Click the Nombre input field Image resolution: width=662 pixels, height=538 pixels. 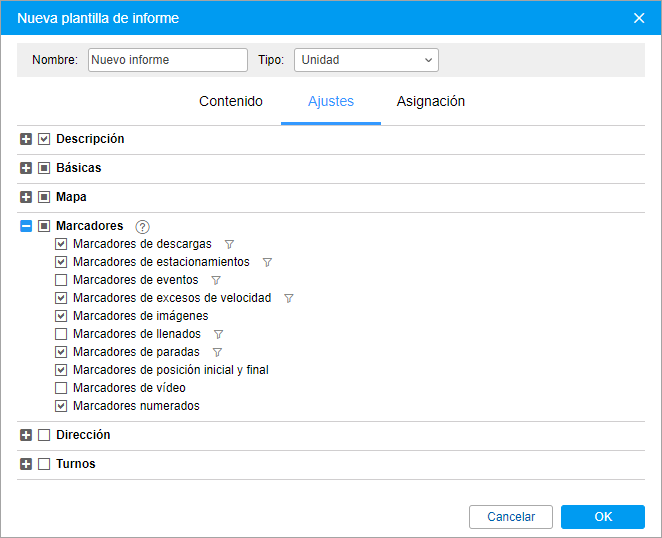click(167, 60)
